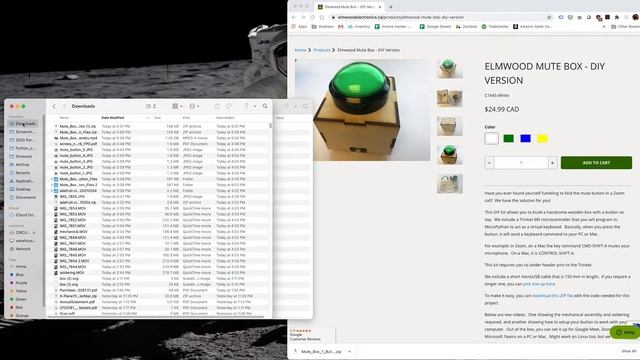Click the browser address bar URL
This screenshot has width=640, height=360.
click(x=401, y=17)
